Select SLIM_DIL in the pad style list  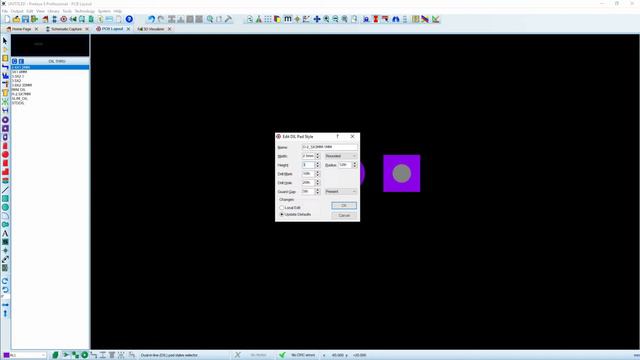20,98
